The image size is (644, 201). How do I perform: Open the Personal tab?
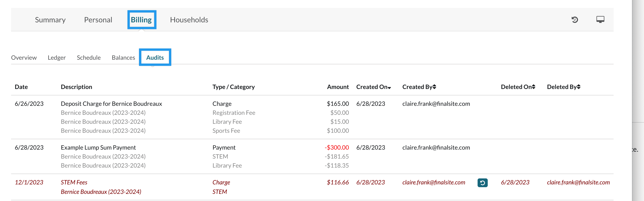pyautogui.click(x=98, y=20)
